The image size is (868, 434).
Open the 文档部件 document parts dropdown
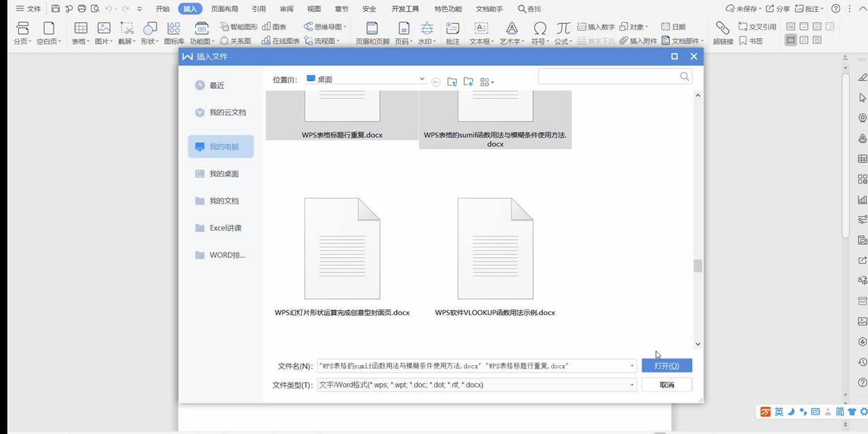click(682, 41)
